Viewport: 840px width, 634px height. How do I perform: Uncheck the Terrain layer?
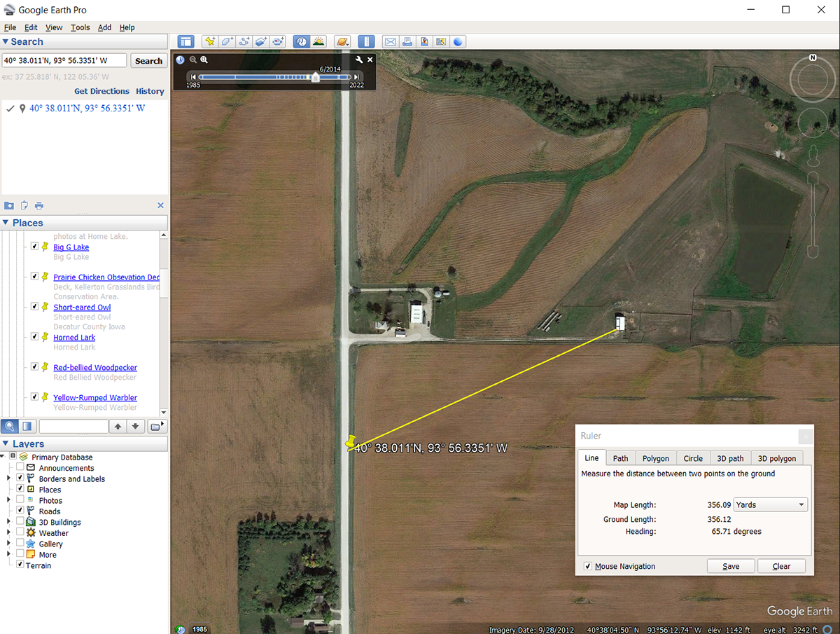tap(20, 565)
